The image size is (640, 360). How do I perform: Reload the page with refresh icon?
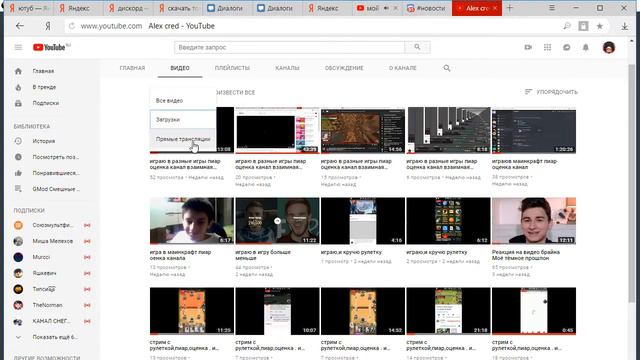pyautogui.click(x=72, y=26)
